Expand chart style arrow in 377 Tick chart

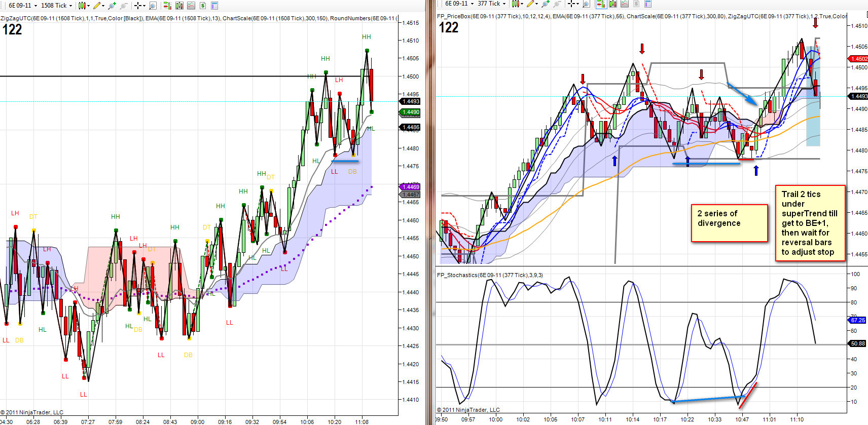click(x=522, y=4)
